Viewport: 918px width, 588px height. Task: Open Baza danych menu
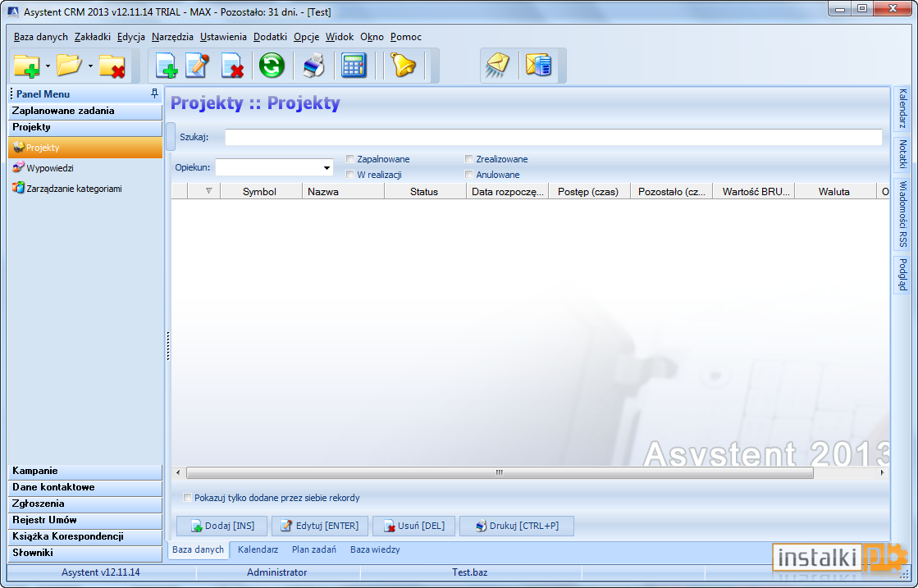pyautogui.click(x=41, y=37)
